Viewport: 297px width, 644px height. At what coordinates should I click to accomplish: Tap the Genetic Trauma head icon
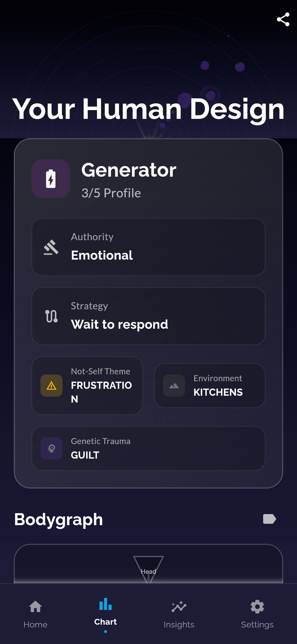(x=52, y=448)
